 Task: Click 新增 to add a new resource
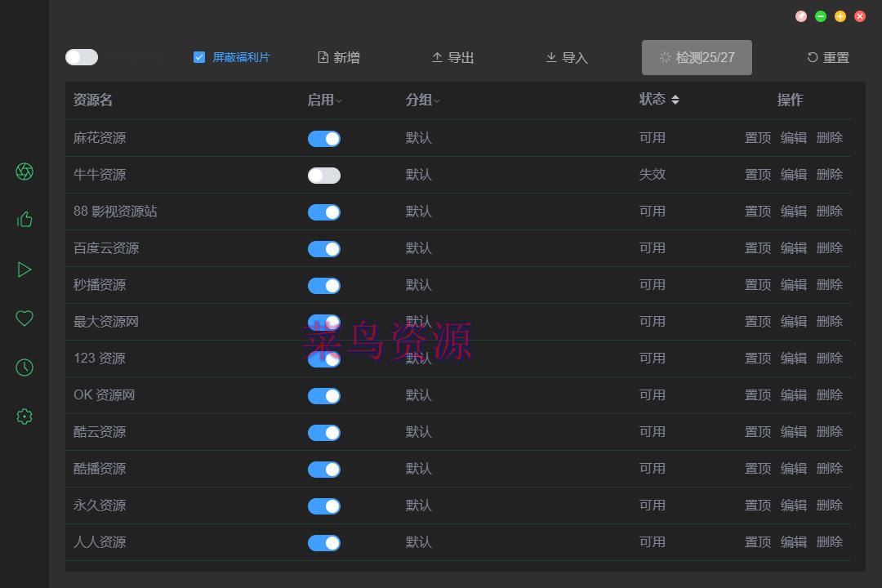pyautogui.click(x=337, y=57)
